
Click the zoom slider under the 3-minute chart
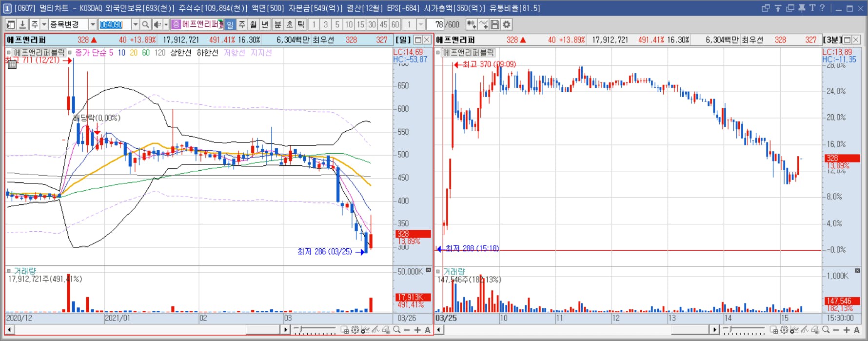coord(744,330)
